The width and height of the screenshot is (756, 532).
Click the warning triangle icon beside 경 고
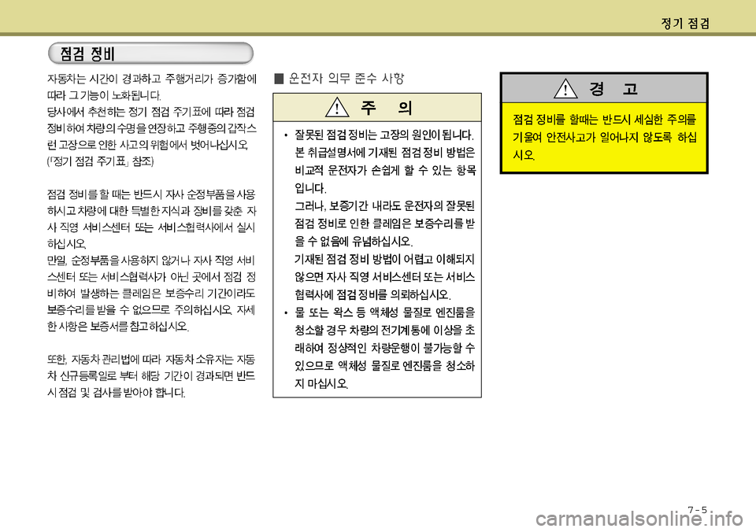(565, 88)
